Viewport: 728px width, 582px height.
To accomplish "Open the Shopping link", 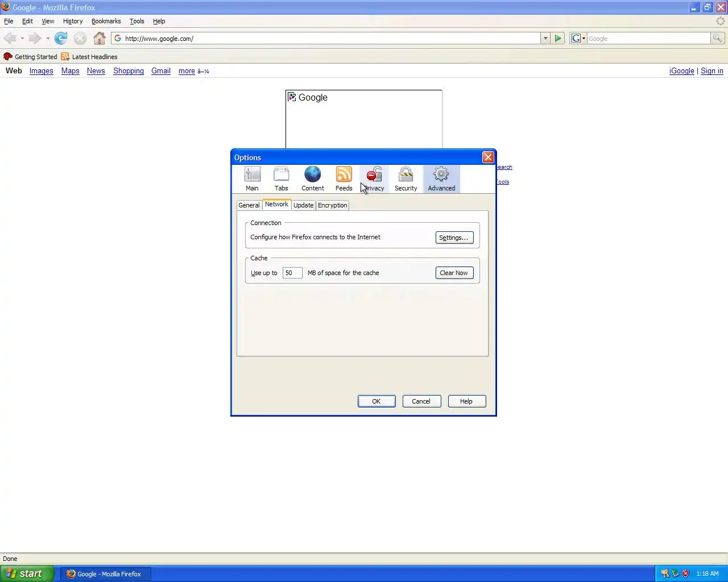I will click(x=129, y=71).
